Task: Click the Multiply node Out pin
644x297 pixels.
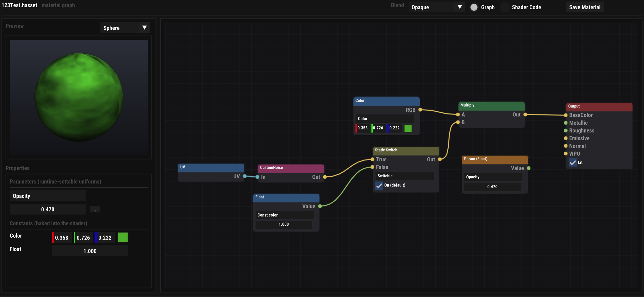Action: tap(525, 114)
